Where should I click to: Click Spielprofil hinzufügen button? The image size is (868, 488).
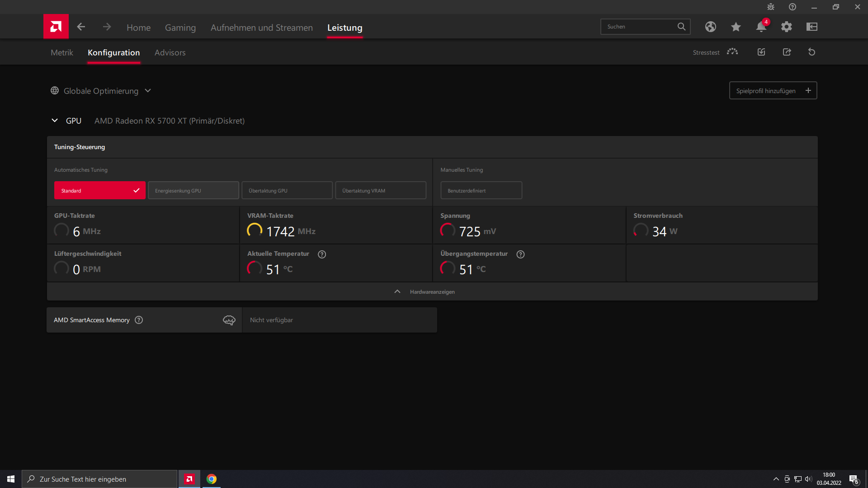coord(773,90)
